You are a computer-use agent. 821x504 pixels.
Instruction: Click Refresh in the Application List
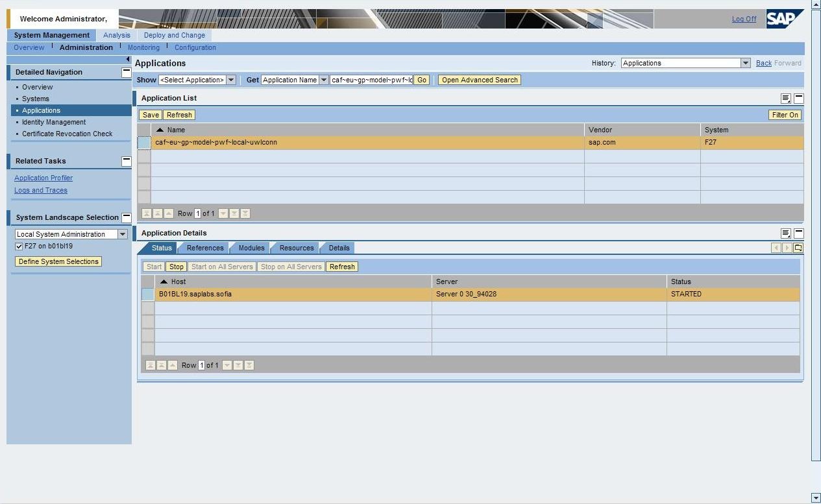click(x=179, y=115)
